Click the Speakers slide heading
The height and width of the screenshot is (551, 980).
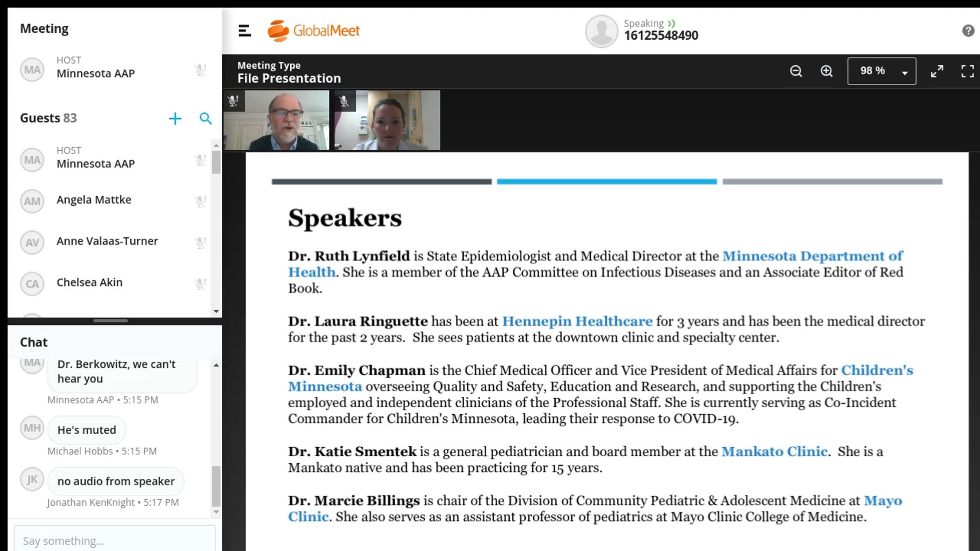[345, 218]
